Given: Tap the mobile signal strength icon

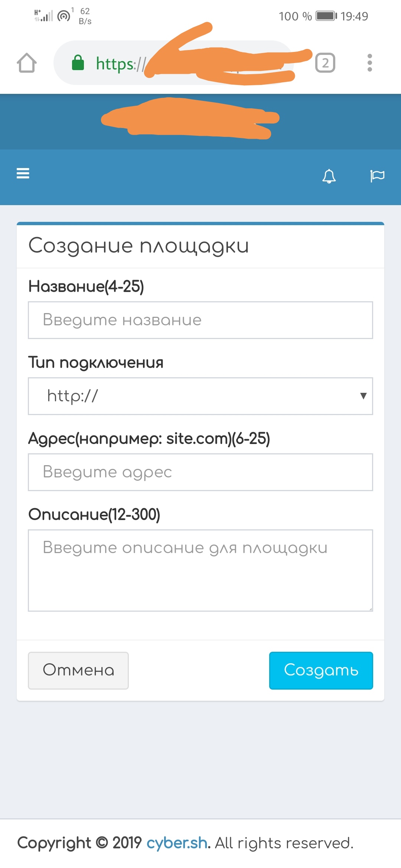Looking at the screenshot, I should pyautogui.click(x=44, y=16).
